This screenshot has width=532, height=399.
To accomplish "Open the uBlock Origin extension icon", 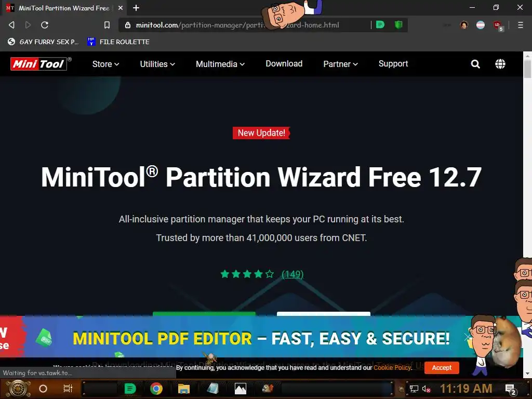I will pos(498,25).
